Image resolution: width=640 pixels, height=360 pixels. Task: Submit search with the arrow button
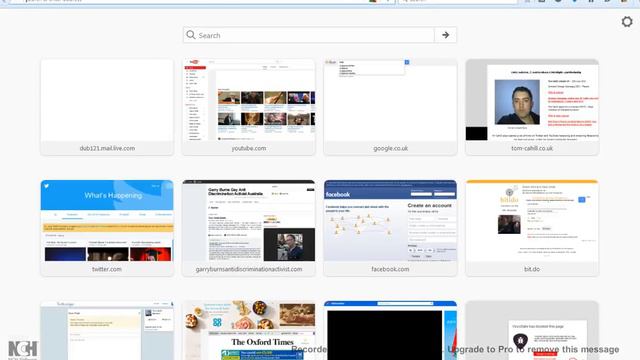click(x=445, y=35)
